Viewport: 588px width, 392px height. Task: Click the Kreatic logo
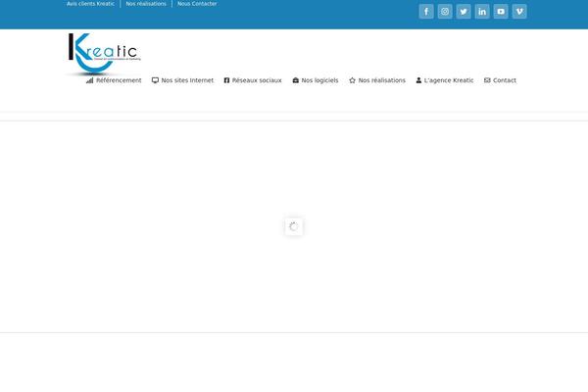(104, 55)
